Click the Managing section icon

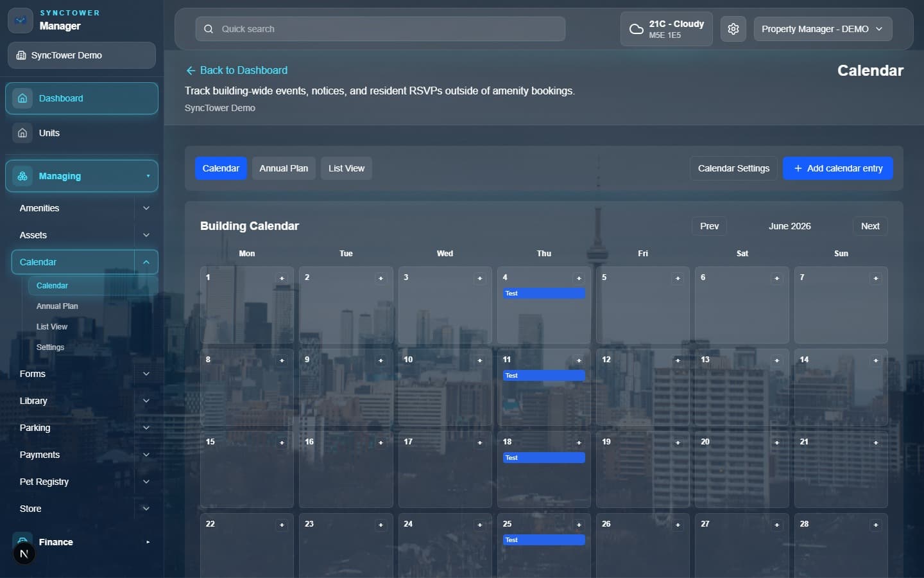(x=22, y=176)
